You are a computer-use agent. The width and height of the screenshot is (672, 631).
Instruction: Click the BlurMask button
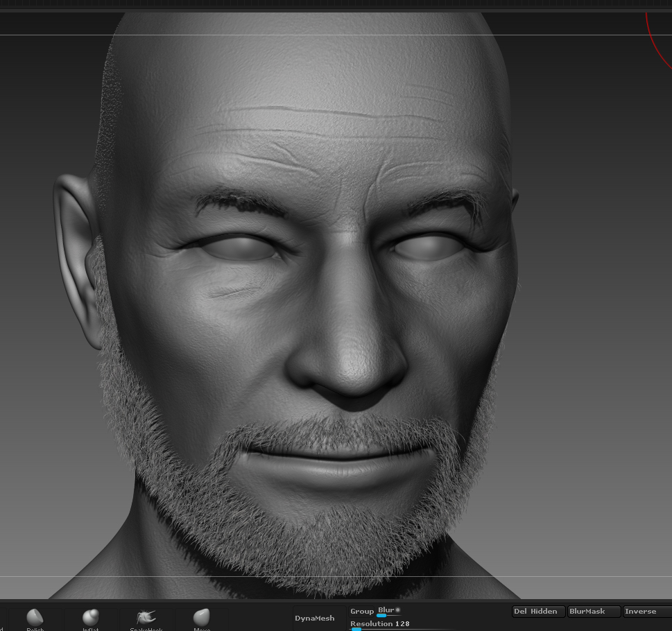pyautogui.click(x=594, y=612)
